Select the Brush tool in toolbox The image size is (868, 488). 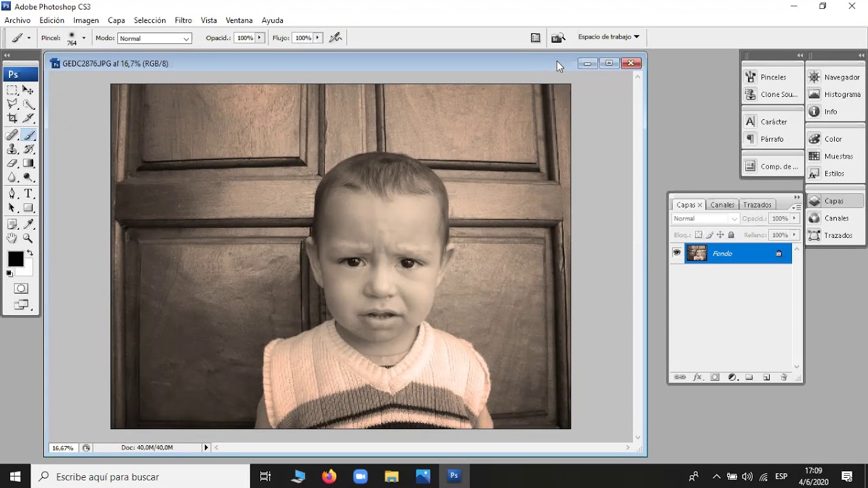pos(28,135)
